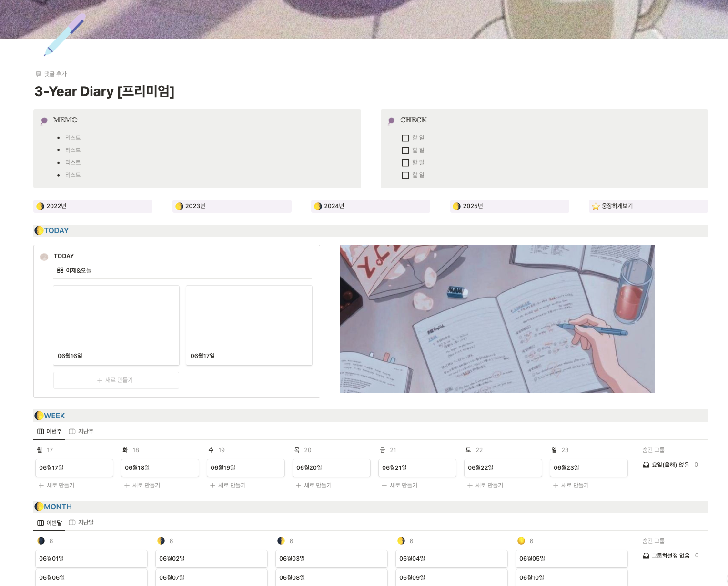Select the 이번달 view tab
This screenshot has width=728, height=586.
point(50,522)
